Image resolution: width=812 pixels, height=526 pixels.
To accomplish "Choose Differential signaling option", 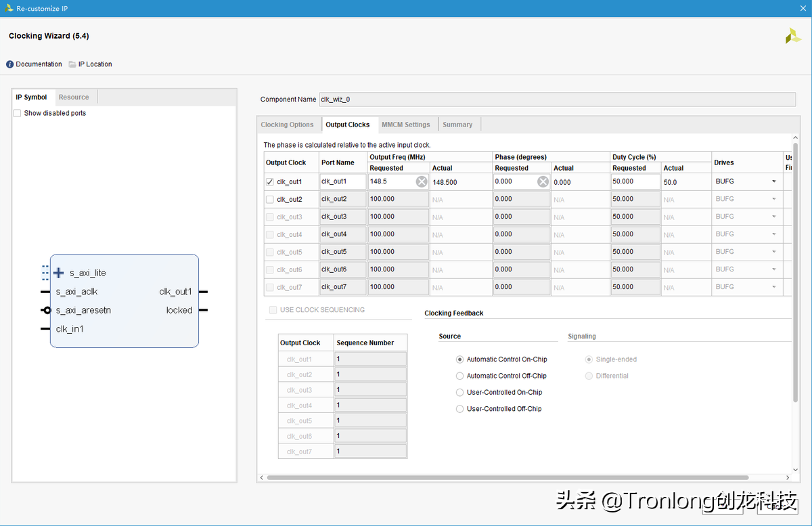I will tap(589, 376).
